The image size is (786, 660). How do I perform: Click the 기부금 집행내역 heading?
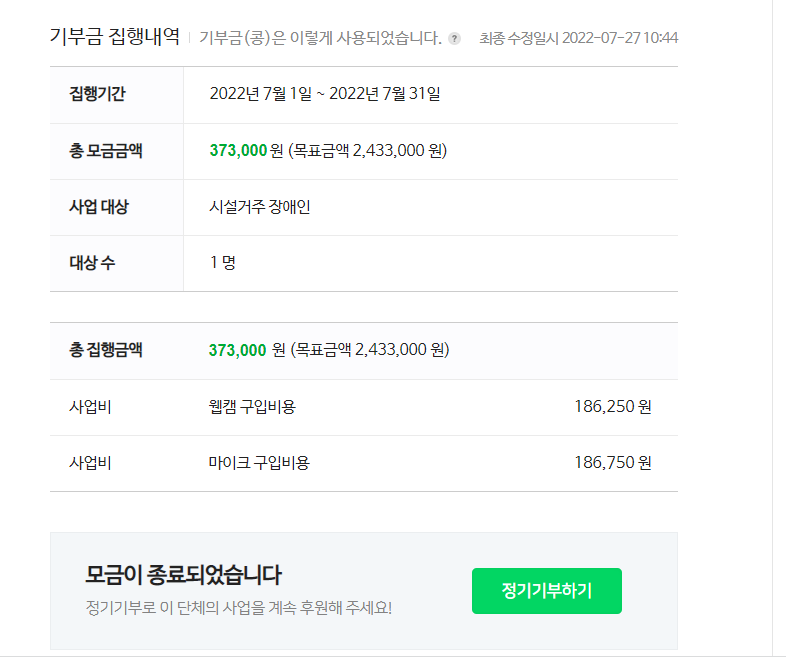pos(115,37)
